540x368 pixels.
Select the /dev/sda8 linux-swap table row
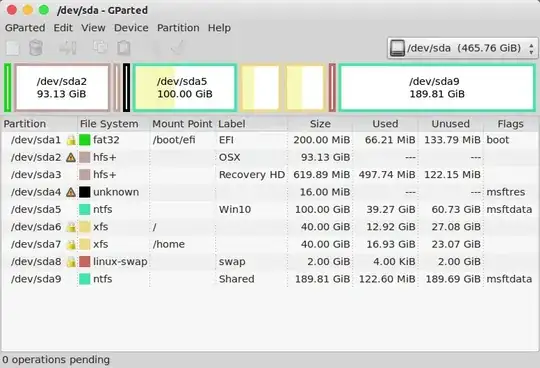point(270,262)
